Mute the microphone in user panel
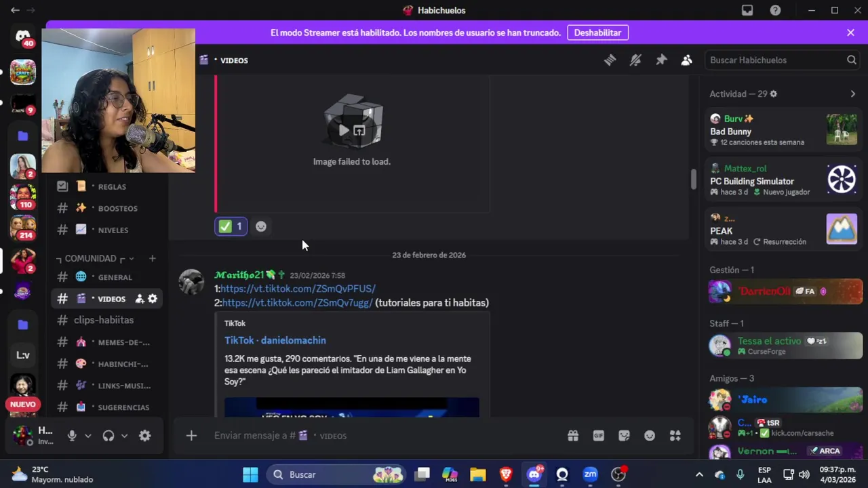This screenshot has height=488, width=868. 72,436
